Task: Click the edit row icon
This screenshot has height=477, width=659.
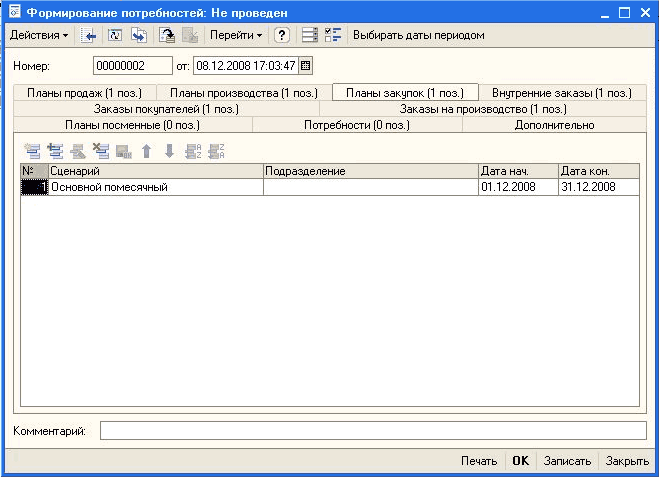Action: point(78,151)
